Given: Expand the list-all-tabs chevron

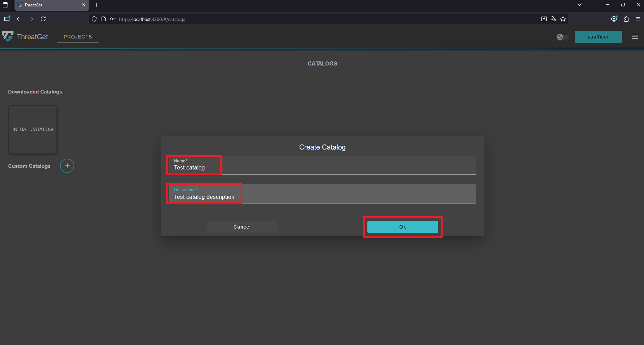Looking at the screenshot, I should click(579, 5).
